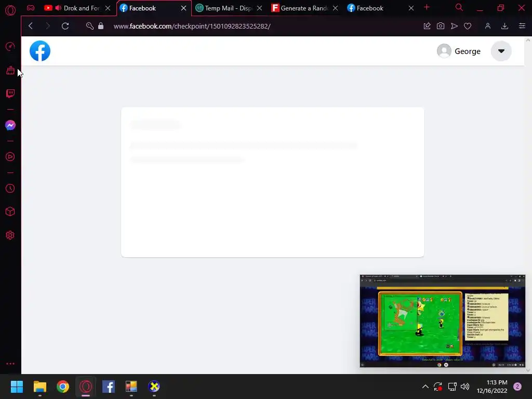Select active Facebook checkpoint tab

tap(153, 8)
